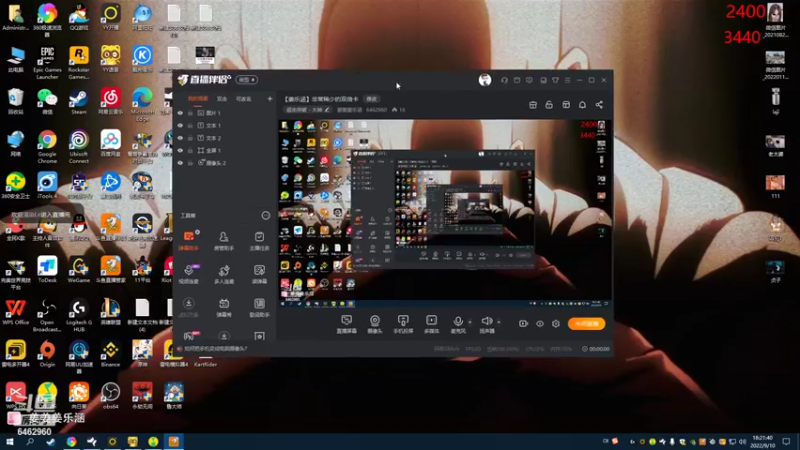Switch to the 我的场景 tab
The image size is (800, 450).
click(x=198, y=99)
